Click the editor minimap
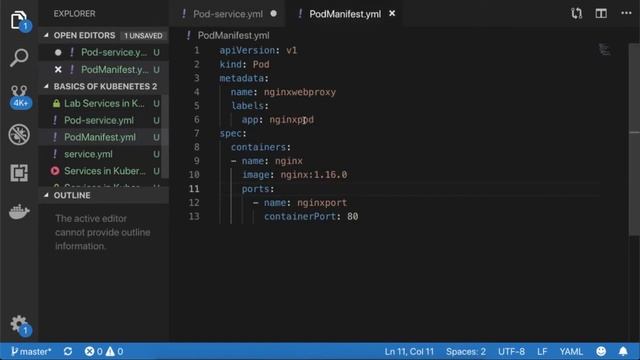The height and width of the screenshot is (360, 640). click(605, 50)
